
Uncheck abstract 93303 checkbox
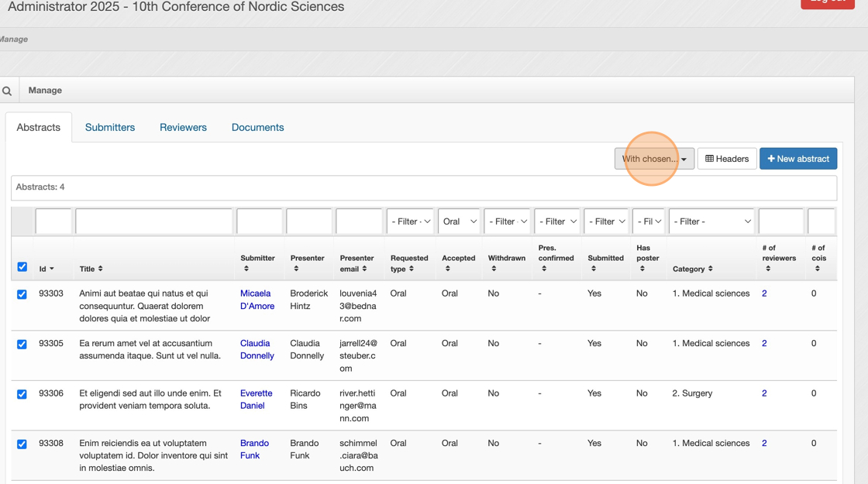pyautogui.click(x=22, y=294)
